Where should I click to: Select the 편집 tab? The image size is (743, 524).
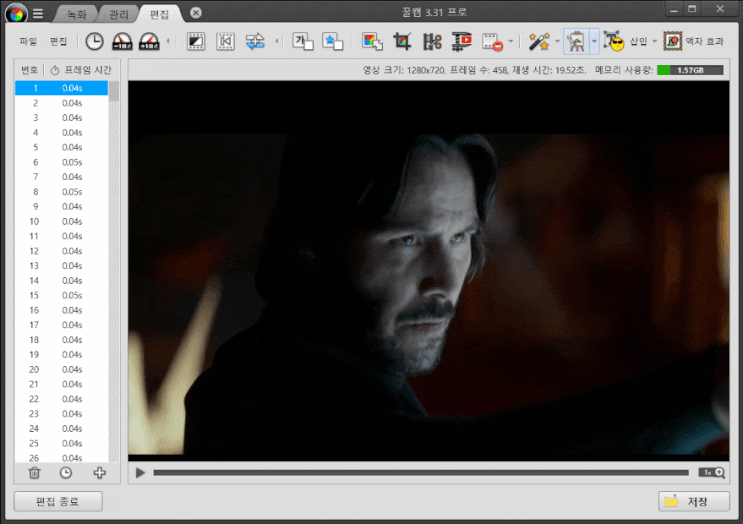tap(159, 14)
